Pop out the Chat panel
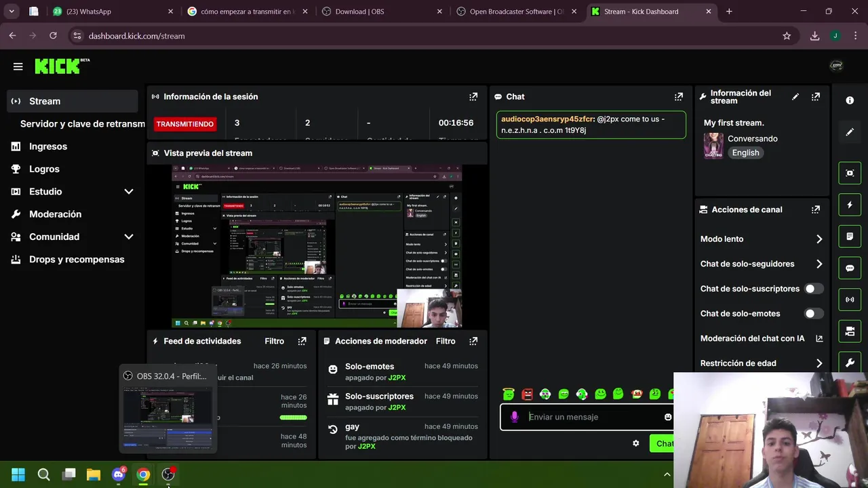This screenshot has width=868, height=488. coord(679,97)
